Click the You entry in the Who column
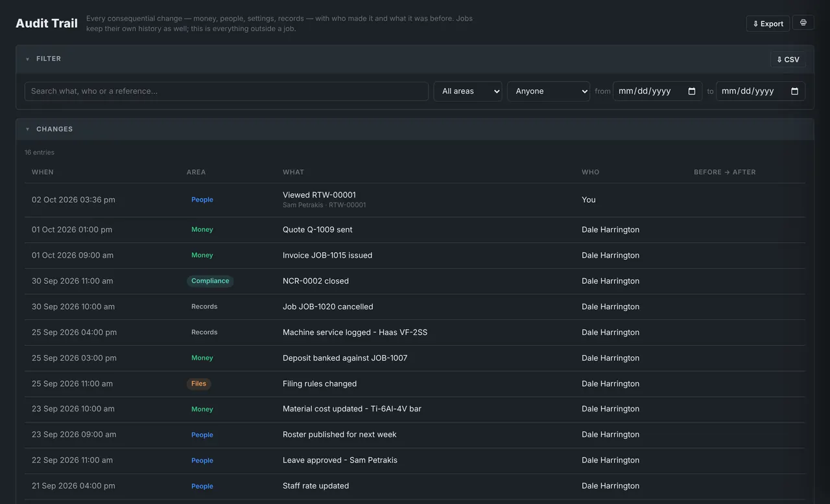 tap(589, 200)
